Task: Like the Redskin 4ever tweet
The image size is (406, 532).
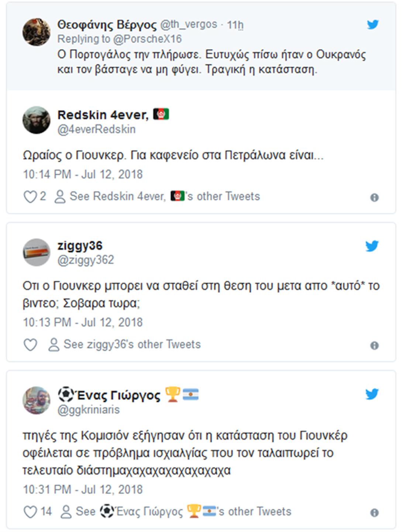Action: click(x=30, y=197)
